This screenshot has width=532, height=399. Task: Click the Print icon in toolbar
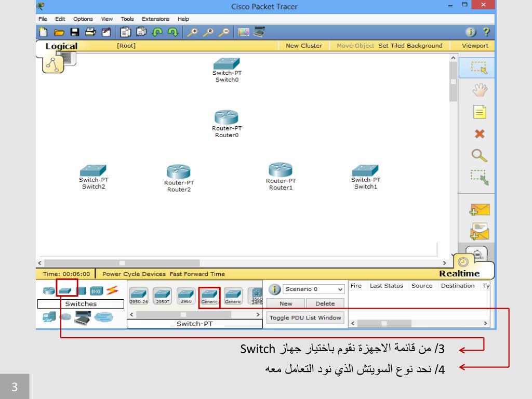pos(90,32)
